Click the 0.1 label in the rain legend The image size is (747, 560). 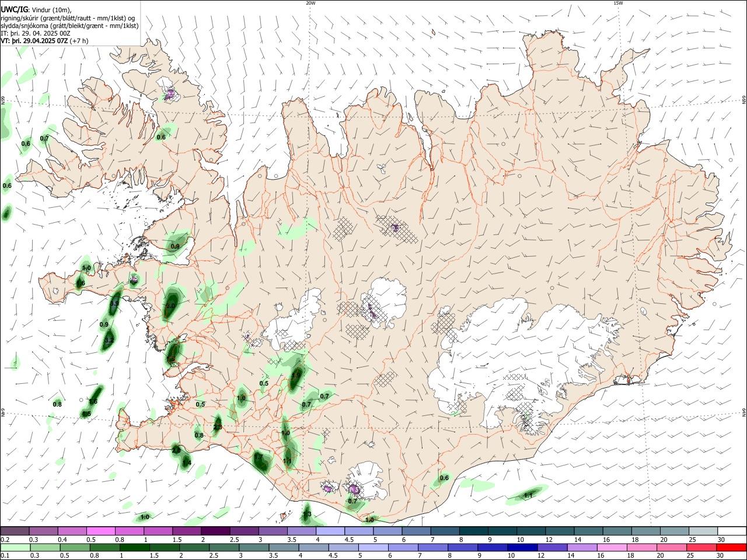pos(5,556)
